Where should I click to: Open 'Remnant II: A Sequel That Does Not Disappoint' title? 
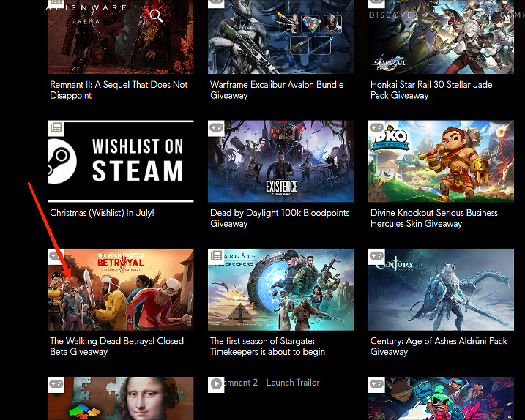(x=119, y=90)
